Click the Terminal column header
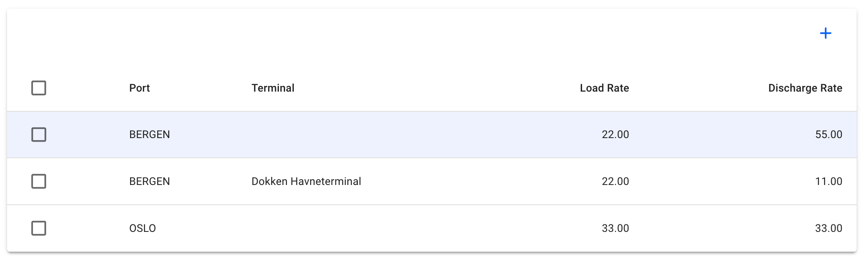868x263 pixels. click(273, 88)
